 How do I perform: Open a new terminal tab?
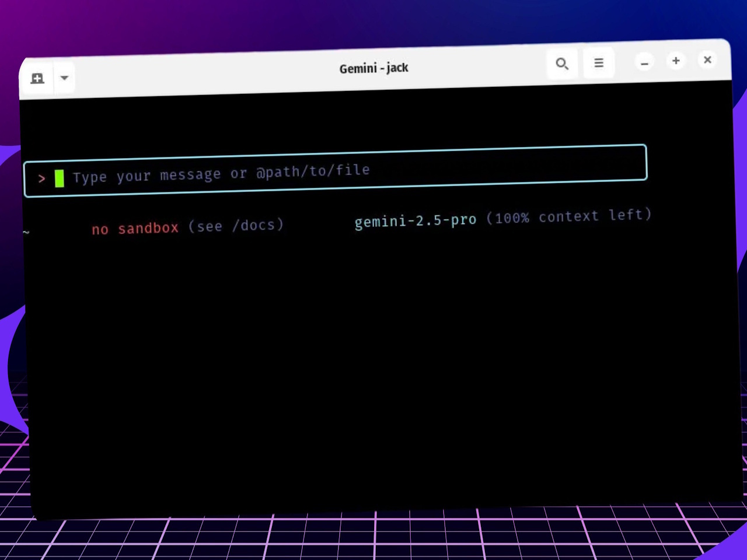pos(37,78)
